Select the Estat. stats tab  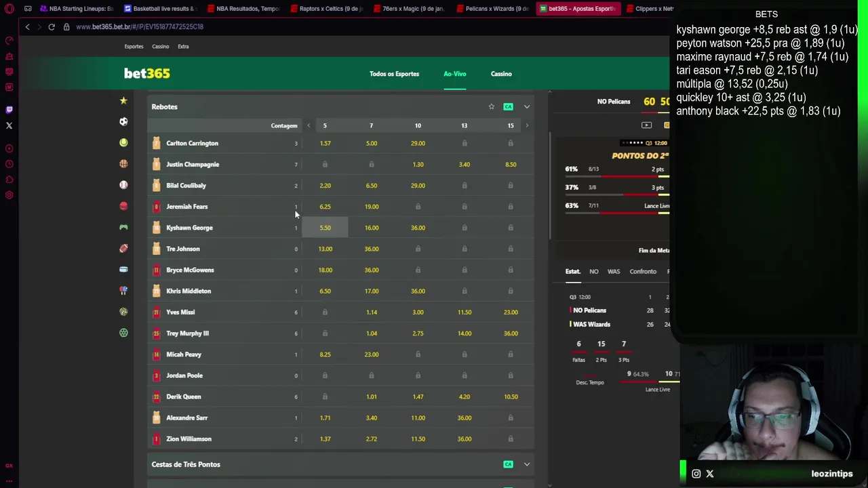(x=573, y=271)
